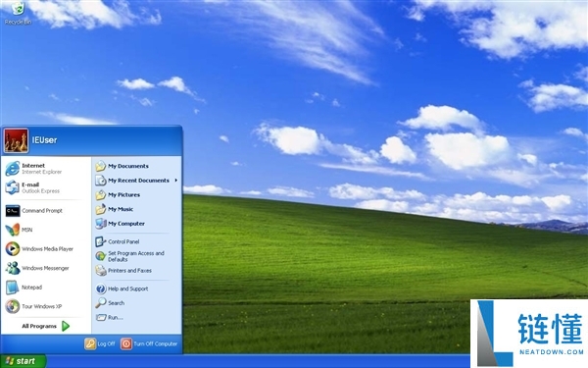
Task: Click the Notepad icon
Action: pos(13,288)
